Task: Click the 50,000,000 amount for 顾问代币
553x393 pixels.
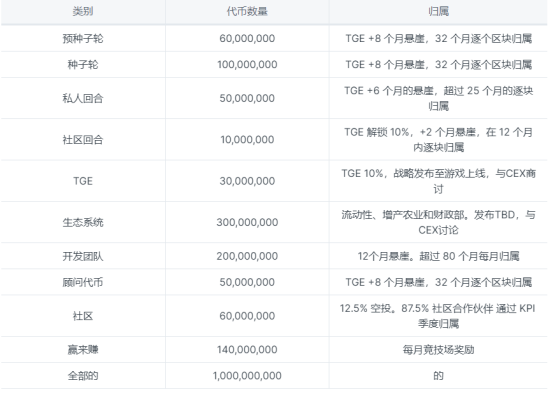Action: [247, 282]
